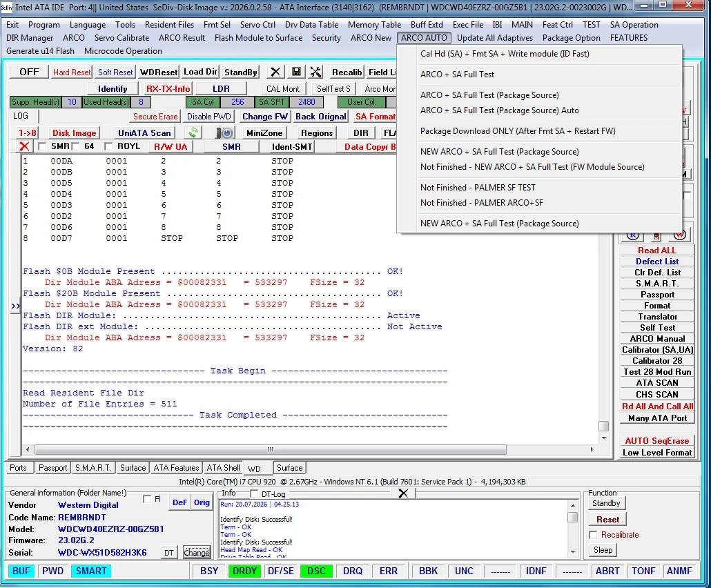This screenshot has height=588, width=711.
Task: Switch to the Ports tab
Action: tap(18, 468)
